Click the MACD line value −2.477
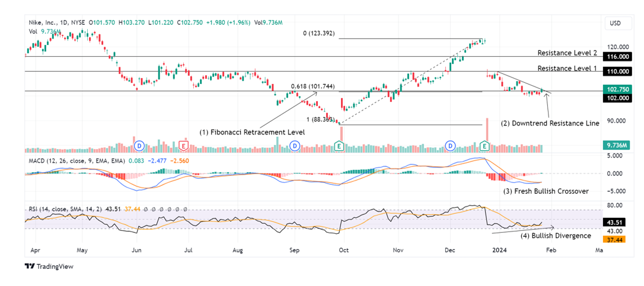The image size is (644, 286). [x=158, y=160]
